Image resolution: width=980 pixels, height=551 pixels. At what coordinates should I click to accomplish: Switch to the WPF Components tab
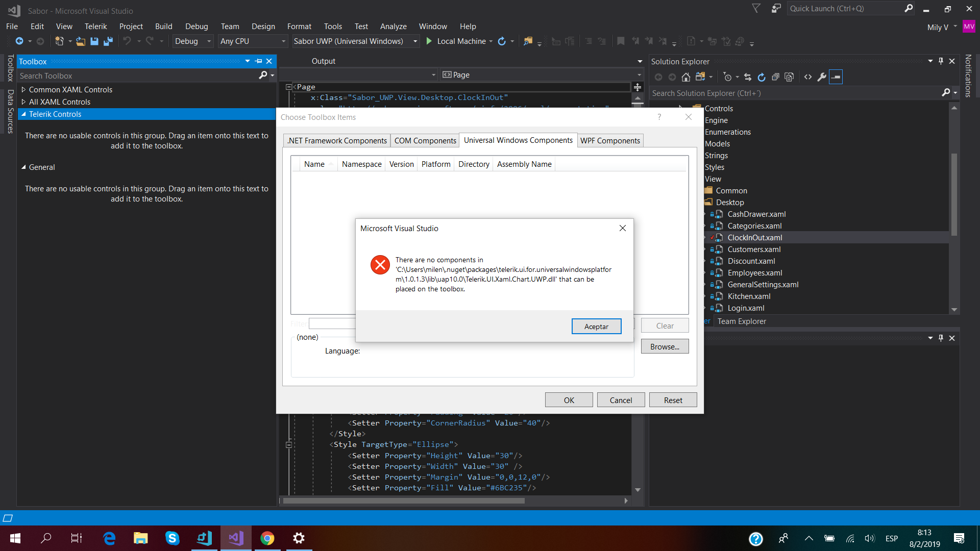[610, 141]
